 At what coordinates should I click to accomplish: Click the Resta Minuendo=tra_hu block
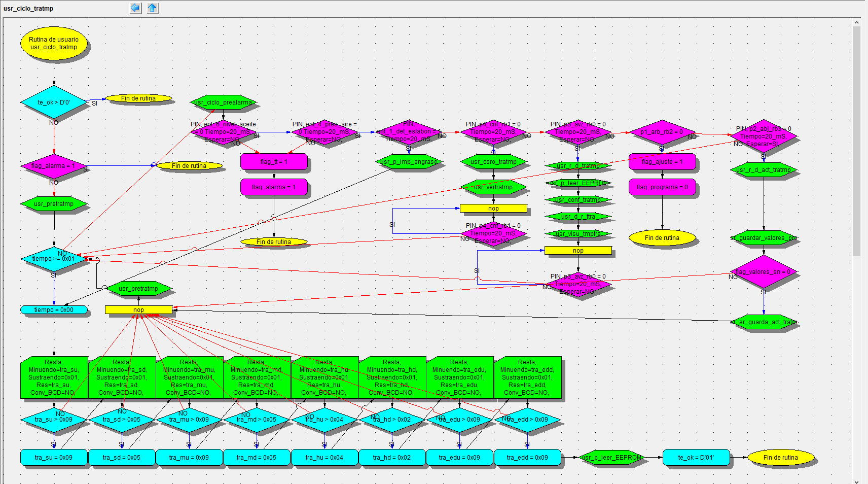click(x=324, y=377)
